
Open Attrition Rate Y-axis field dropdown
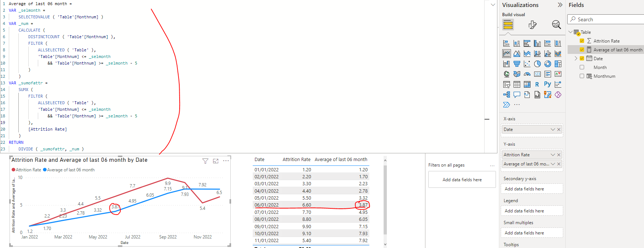(553, 155)
